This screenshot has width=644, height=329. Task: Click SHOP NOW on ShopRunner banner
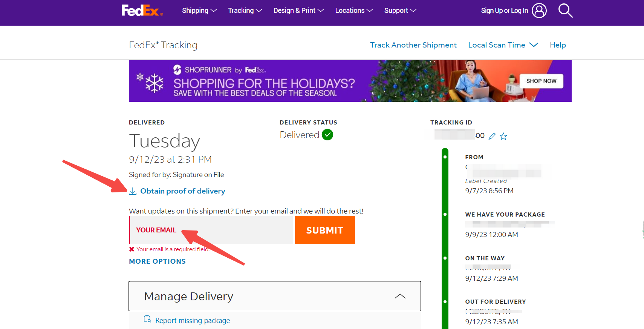click(542, 81)
